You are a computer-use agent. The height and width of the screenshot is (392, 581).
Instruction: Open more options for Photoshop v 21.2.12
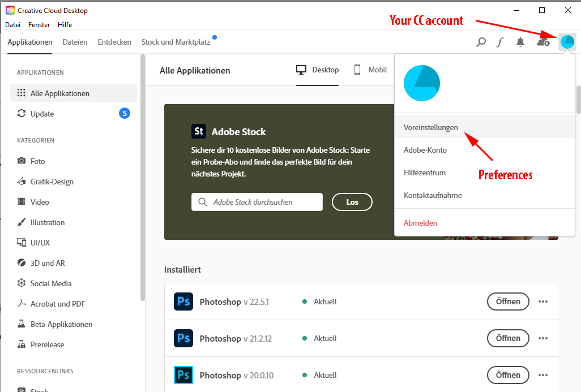coord(543,338)
